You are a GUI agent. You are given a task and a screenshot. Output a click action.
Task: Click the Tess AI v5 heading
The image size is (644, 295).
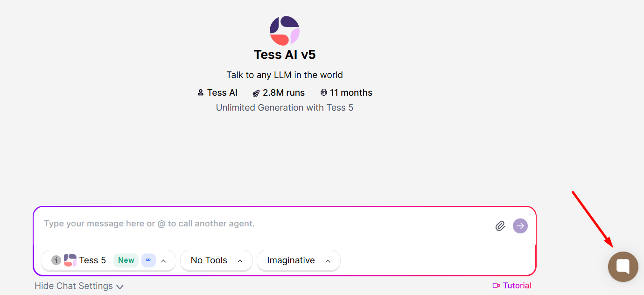point(285,55)
